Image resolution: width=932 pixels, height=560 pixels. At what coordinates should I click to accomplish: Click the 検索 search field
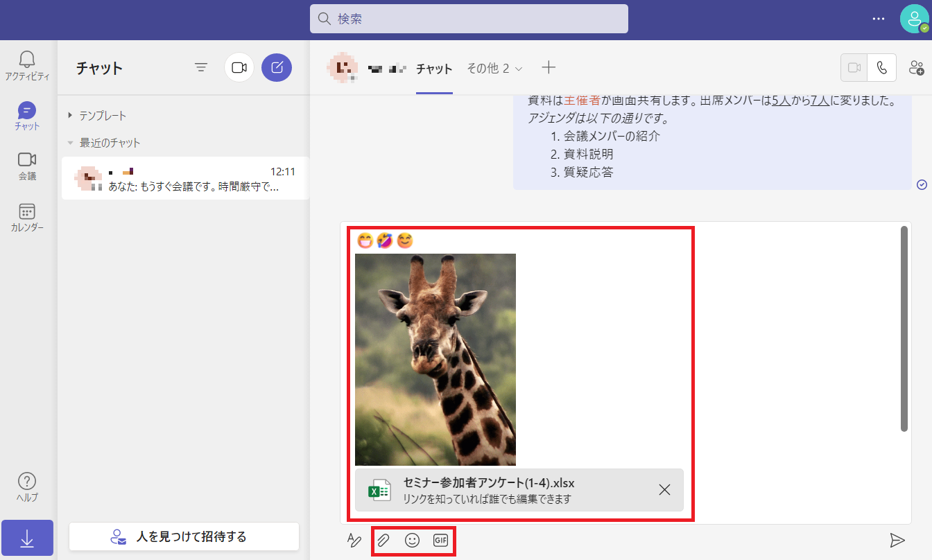(469, 19)
